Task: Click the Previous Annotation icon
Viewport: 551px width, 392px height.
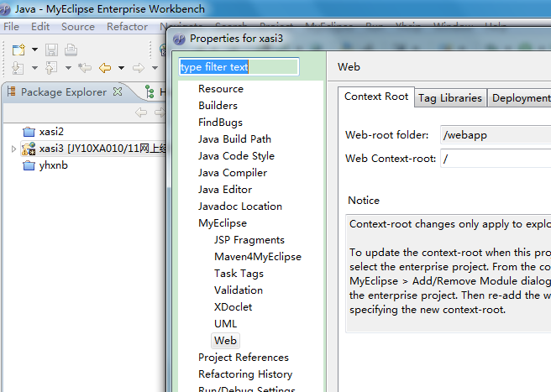Action: point(51,68)
